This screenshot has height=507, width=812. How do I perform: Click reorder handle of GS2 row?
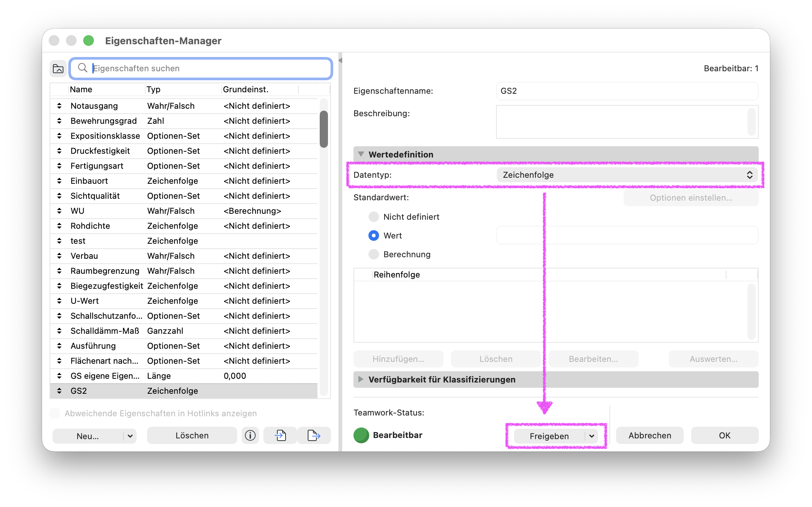click(x=59, y=391)
